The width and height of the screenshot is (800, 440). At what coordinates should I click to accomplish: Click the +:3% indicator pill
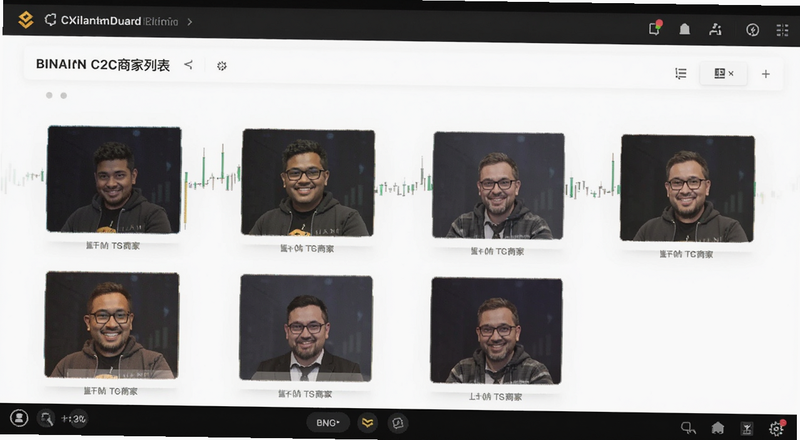[74, 419]
